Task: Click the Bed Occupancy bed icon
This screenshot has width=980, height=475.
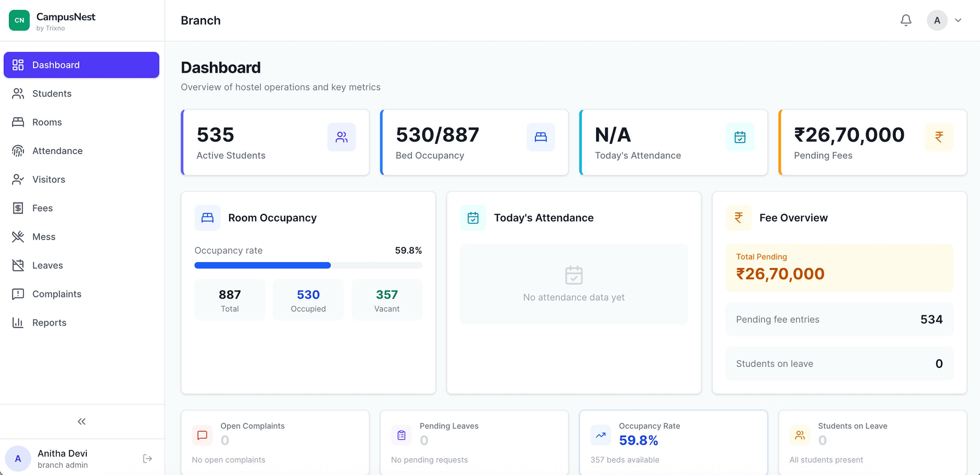Action: tap(541, 137)
